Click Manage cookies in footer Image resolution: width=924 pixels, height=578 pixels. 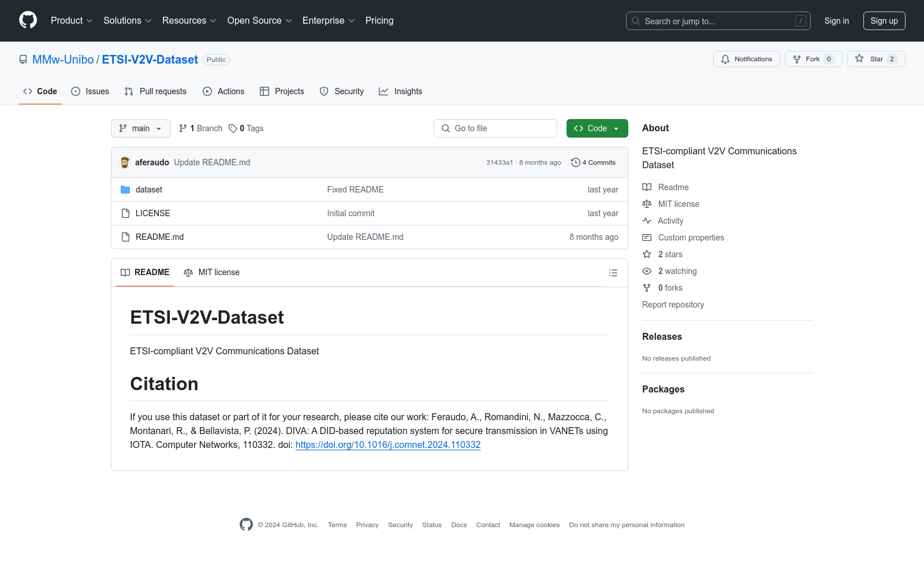pos(535,525)
